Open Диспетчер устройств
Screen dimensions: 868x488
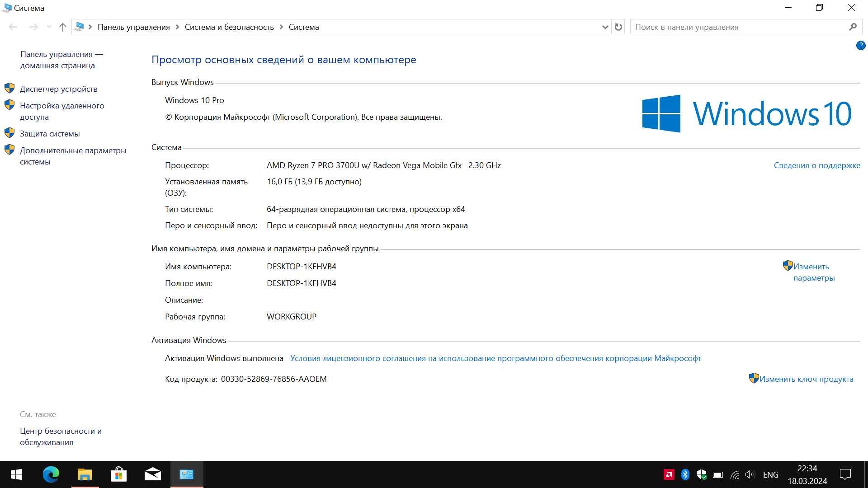coord(59,89)
